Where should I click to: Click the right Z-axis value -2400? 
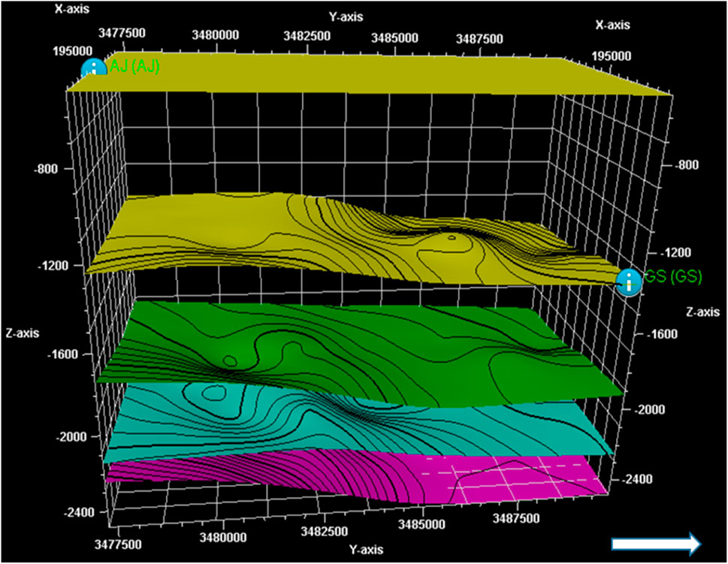coord(636,479)
